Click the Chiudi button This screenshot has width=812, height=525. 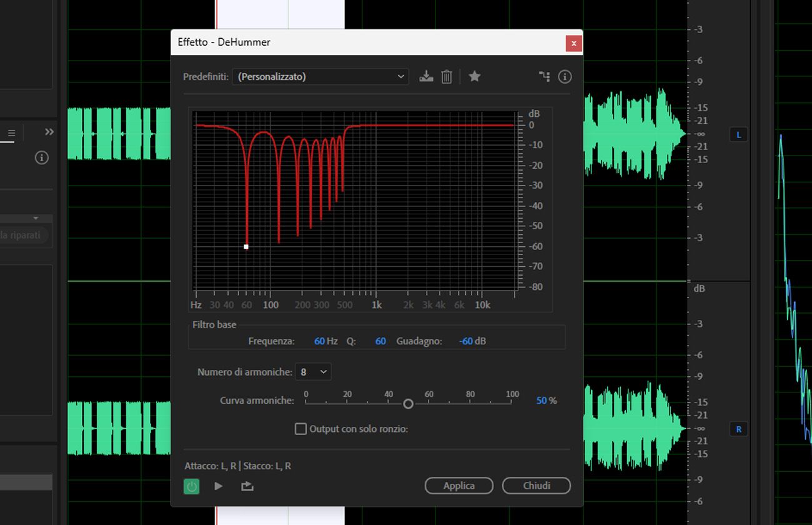click(536, 486)
